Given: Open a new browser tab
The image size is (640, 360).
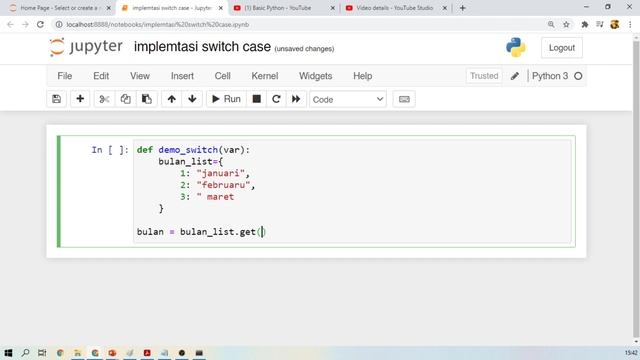Looking at the screenshot, I should point(462,8).
